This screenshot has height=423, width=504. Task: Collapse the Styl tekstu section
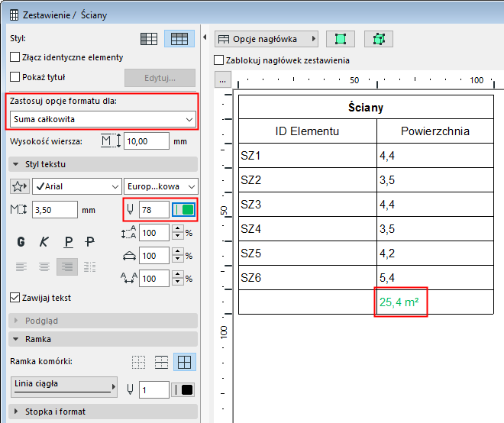click(x=103, y=164)
